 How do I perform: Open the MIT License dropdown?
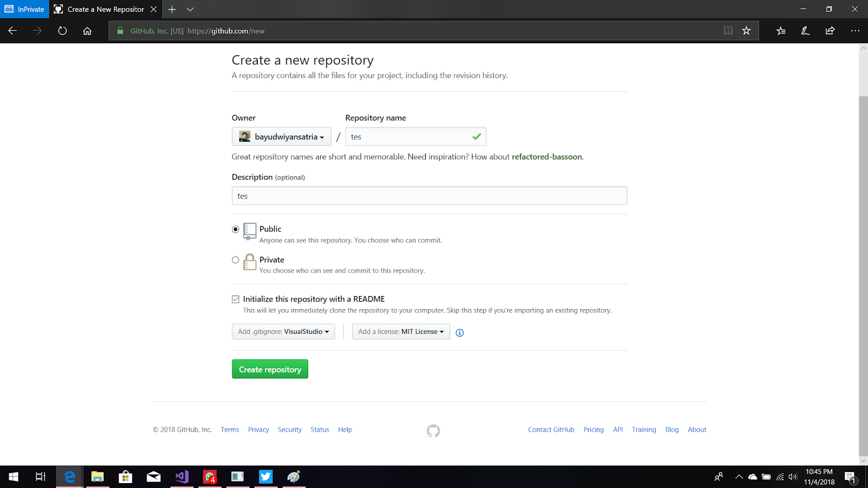[401, 331]
